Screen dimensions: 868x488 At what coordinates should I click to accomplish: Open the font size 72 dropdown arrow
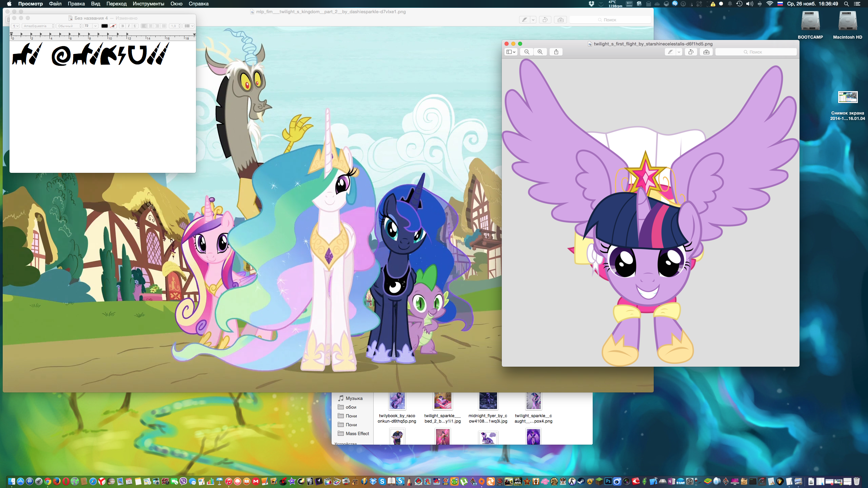tap(96, 26)
